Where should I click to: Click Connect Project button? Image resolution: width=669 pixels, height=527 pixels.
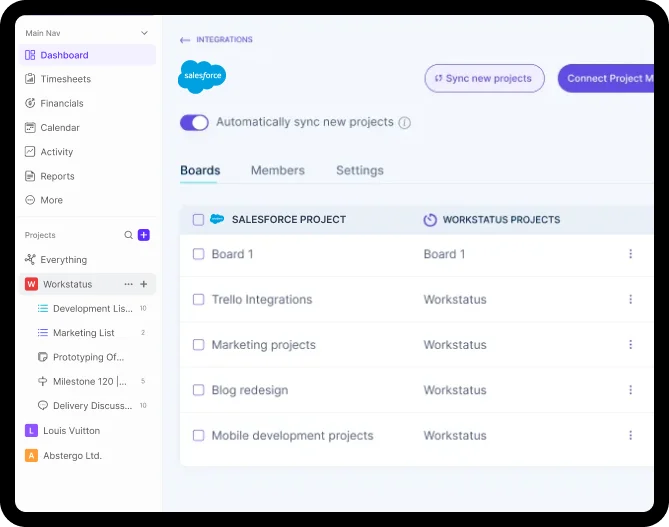[x=606, y=79]
